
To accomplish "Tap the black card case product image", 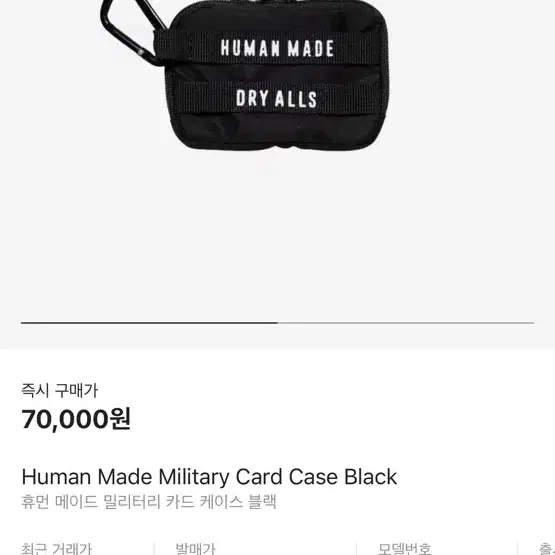I will pyautogui.click(x=244, y=74).
